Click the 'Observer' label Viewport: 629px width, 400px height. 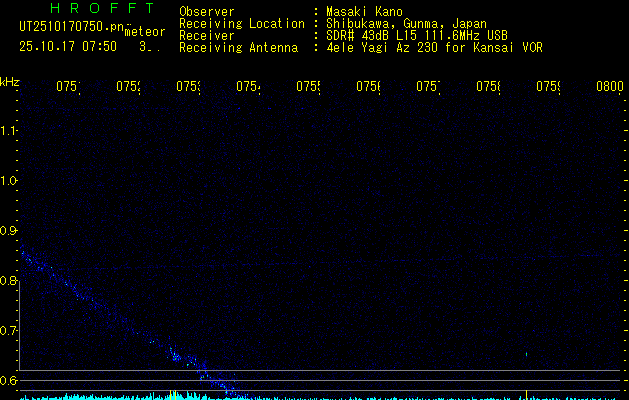[207, 12]
